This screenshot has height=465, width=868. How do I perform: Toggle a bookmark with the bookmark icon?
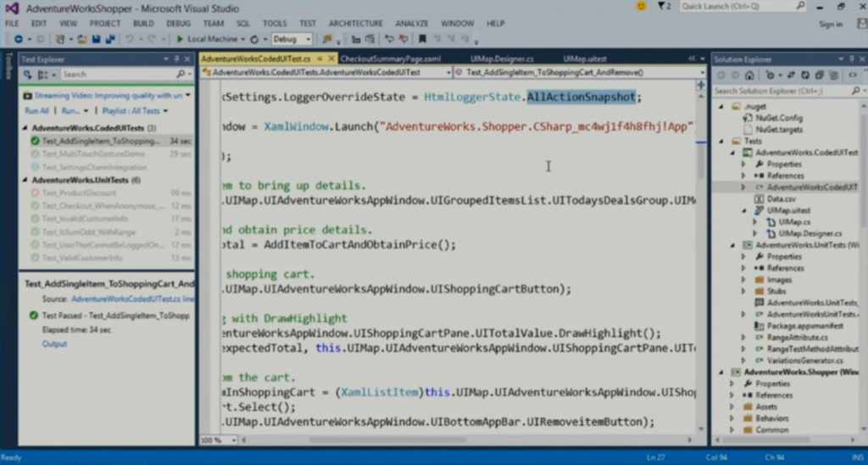422,39
